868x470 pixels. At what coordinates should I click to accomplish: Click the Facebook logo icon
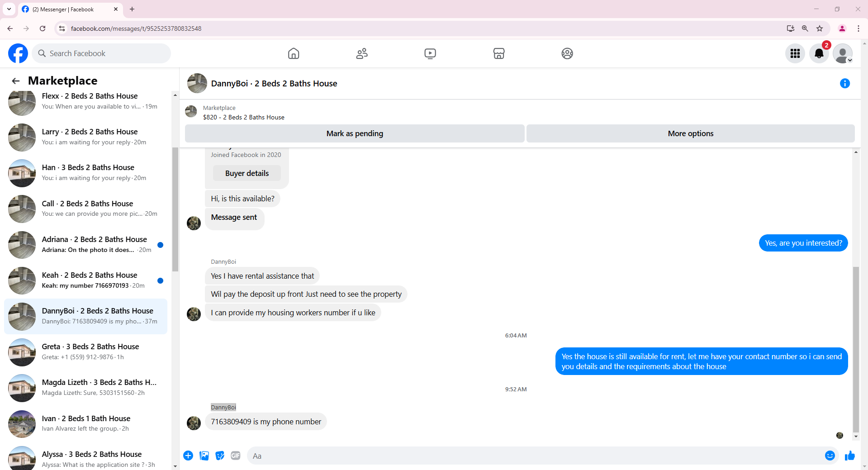[x=18, y=53]
